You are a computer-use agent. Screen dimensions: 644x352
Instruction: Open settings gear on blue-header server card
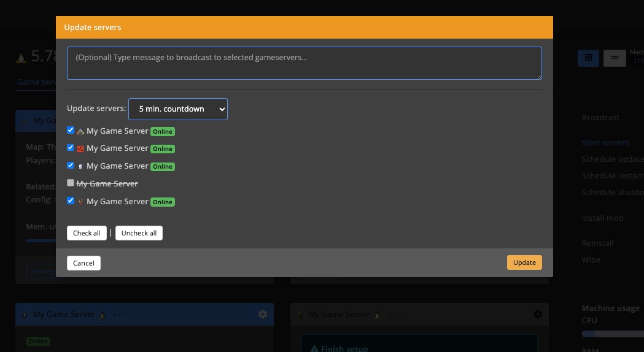point(263,314)
